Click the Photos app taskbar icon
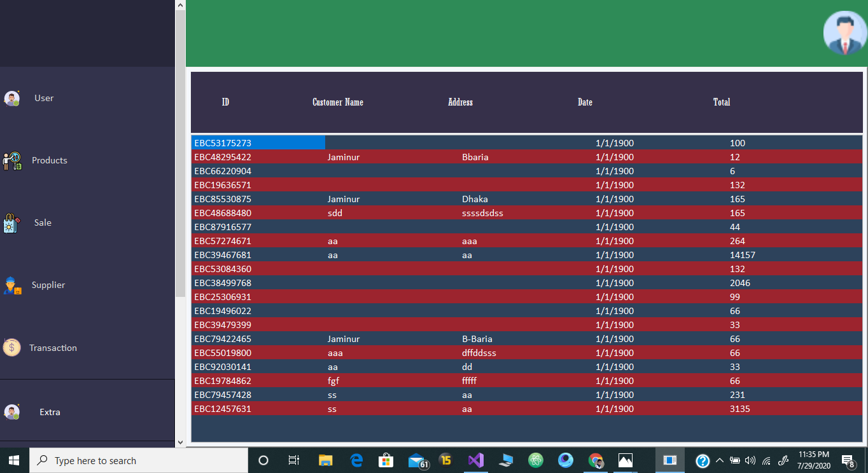 pyautogui.click(x=625, y=460)
